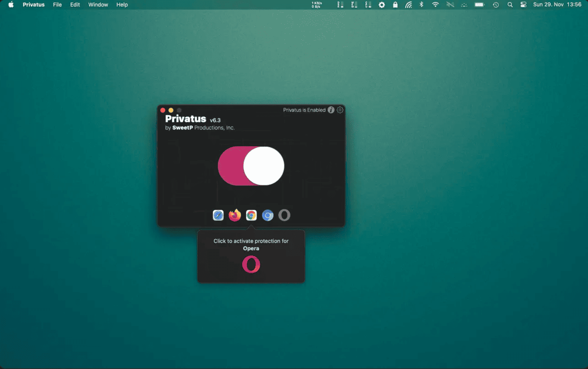The width and height of the screenshot is (588, 369).
Task: Click 'Click to activate protection for' tooltip text
Action: [x=251, y=241]
